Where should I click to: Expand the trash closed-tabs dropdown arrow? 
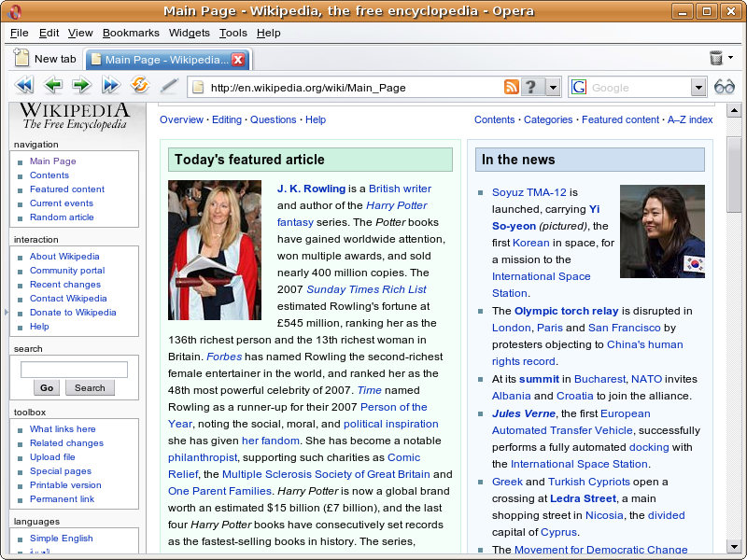[731, 58]
